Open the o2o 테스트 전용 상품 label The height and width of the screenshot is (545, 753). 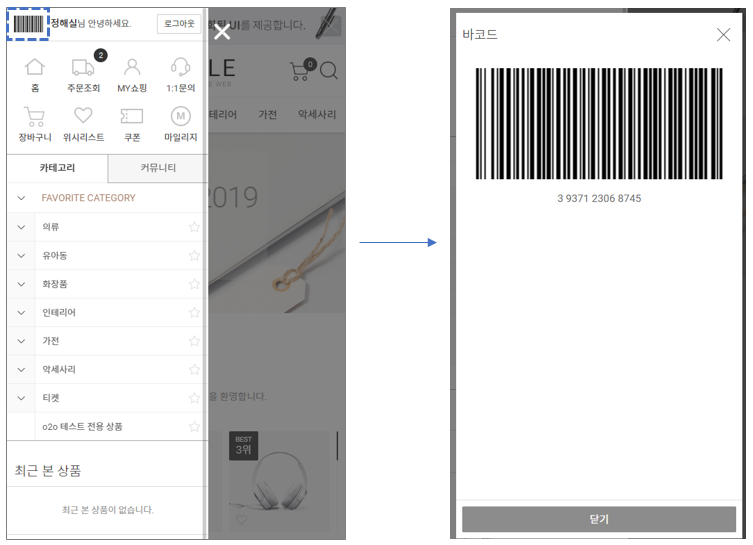(82, 426)
